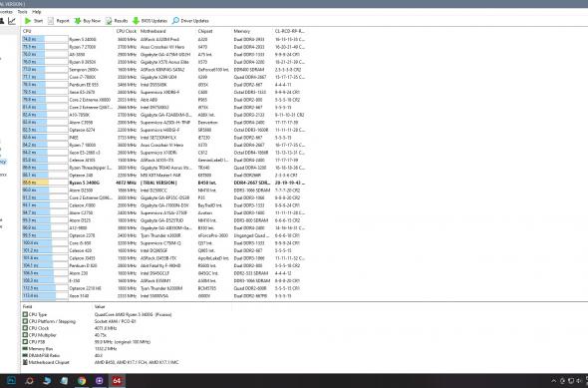Open Driver Updates from the toolbar
This screenshot has height=388, width=588.
(x=190, y=21)
